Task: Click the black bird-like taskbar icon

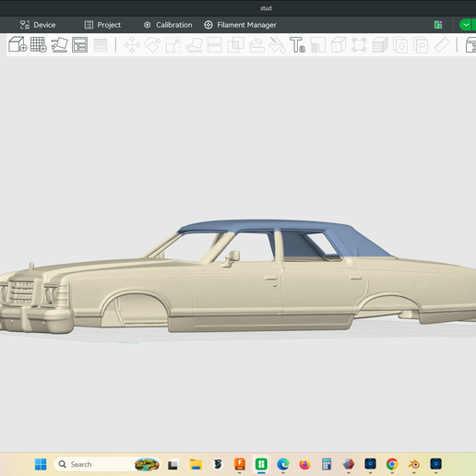Action: click(x=218, y=464)
